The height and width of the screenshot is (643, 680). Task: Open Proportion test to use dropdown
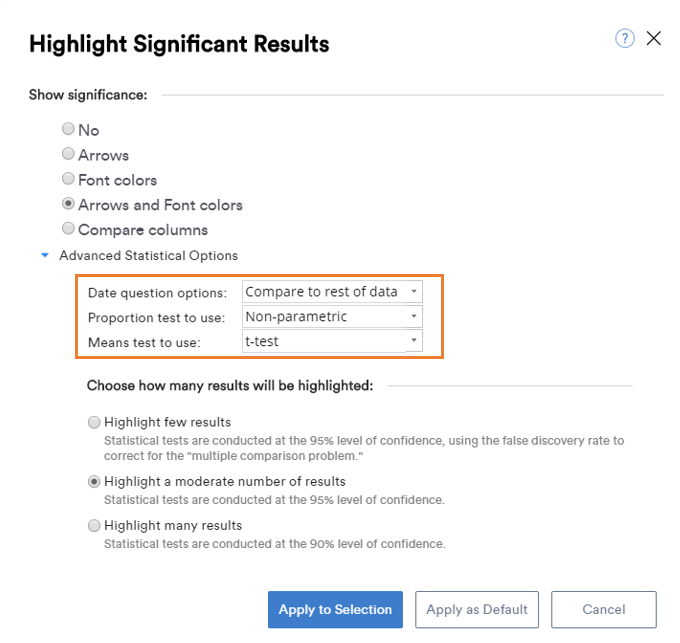[x=332, y=317]
